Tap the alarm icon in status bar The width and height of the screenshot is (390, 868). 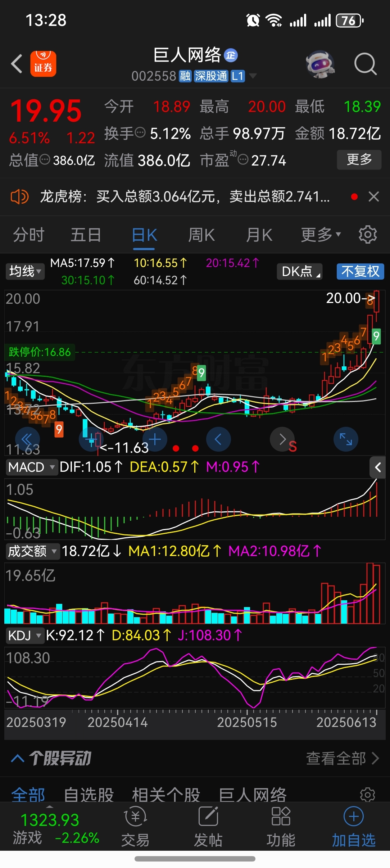click(253, 20)
